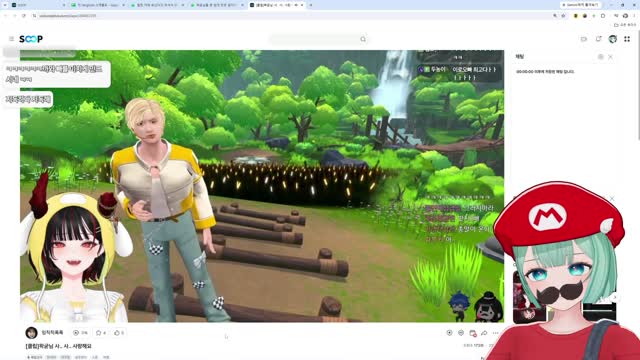Screen dimensions: 640x360
Task: Toggle the thumbs-up like button
Action: coord(117,333)
